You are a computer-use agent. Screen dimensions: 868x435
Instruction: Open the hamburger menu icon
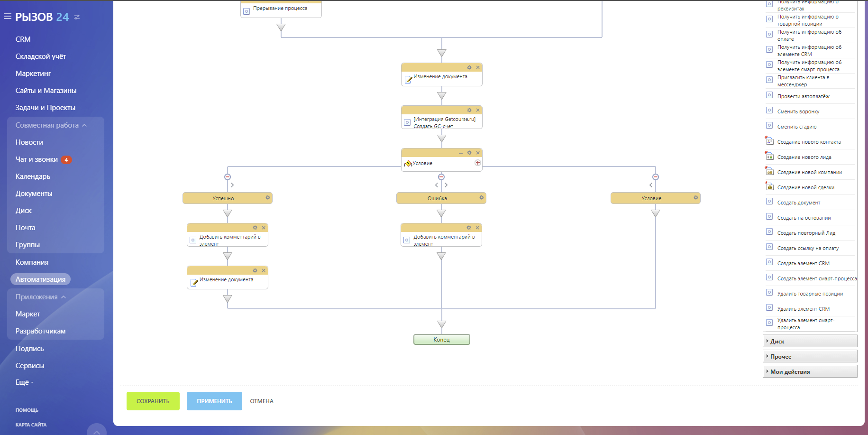pos(8,17)
